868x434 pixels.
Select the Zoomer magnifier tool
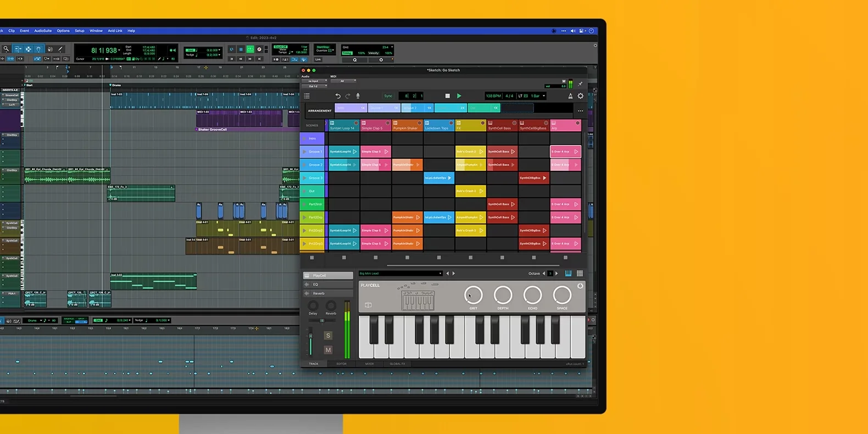(x=6, y=49)
